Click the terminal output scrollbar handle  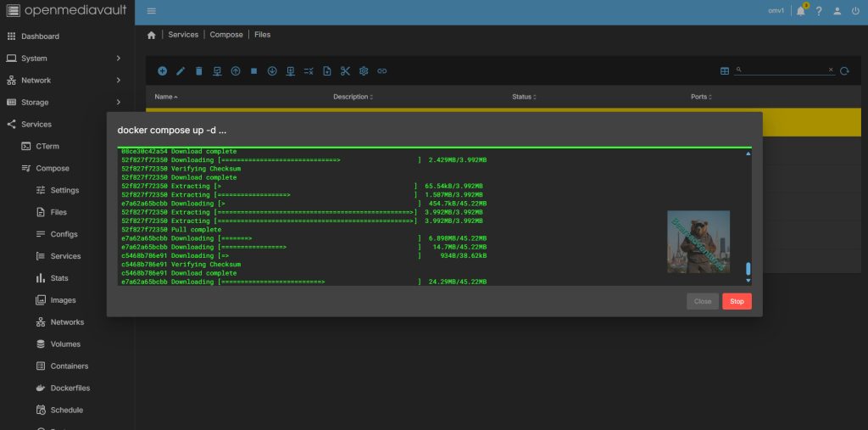(748, 270)
